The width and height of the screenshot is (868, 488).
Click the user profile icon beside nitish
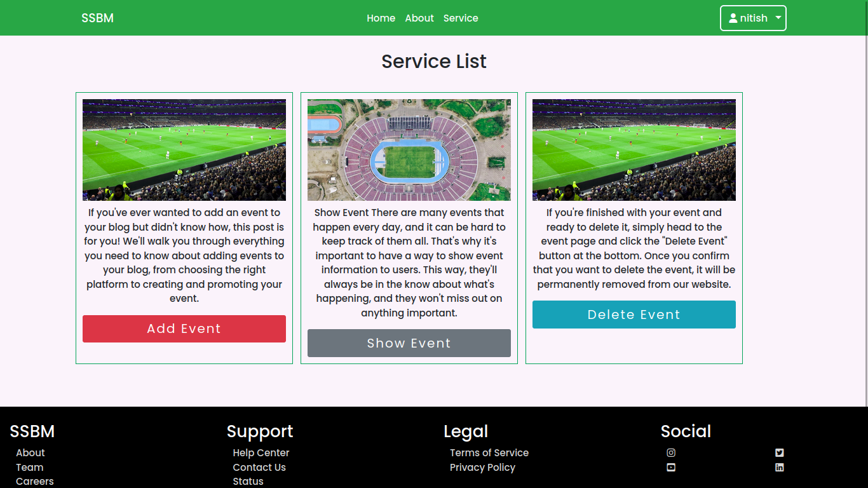pyautogui.click(x=733, y=18)
